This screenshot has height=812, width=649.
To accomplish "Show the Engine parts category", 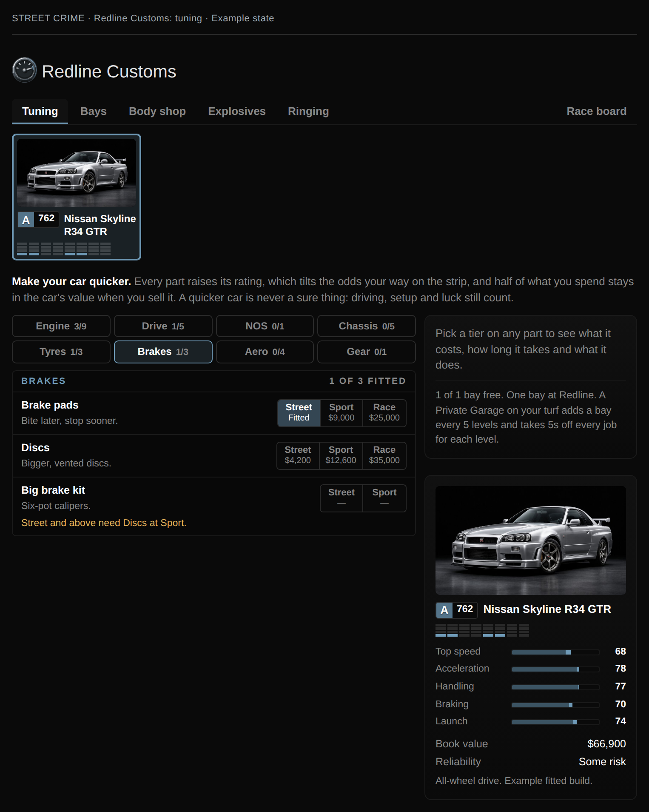I will pyautogui.click(x=61, y=326).
